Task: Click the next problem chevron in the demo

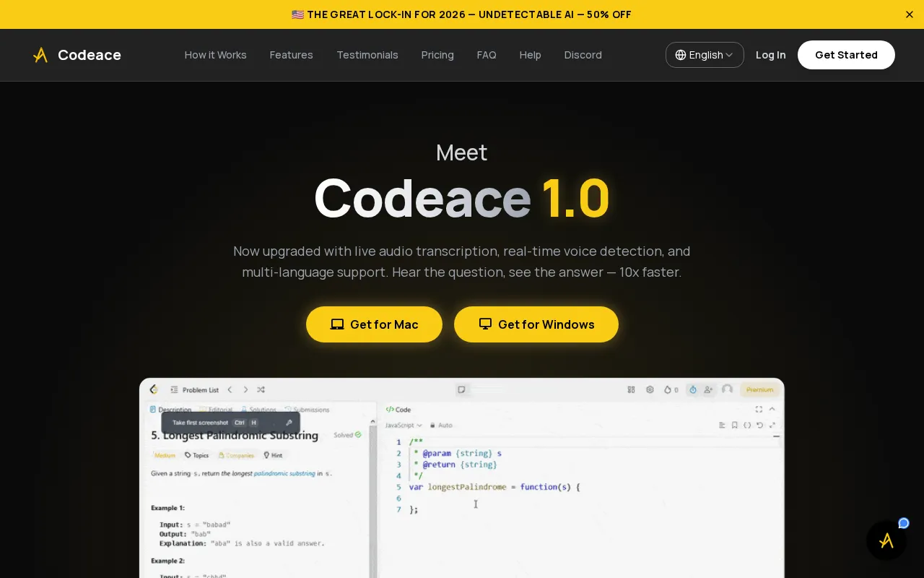Action: click(245, 389)
